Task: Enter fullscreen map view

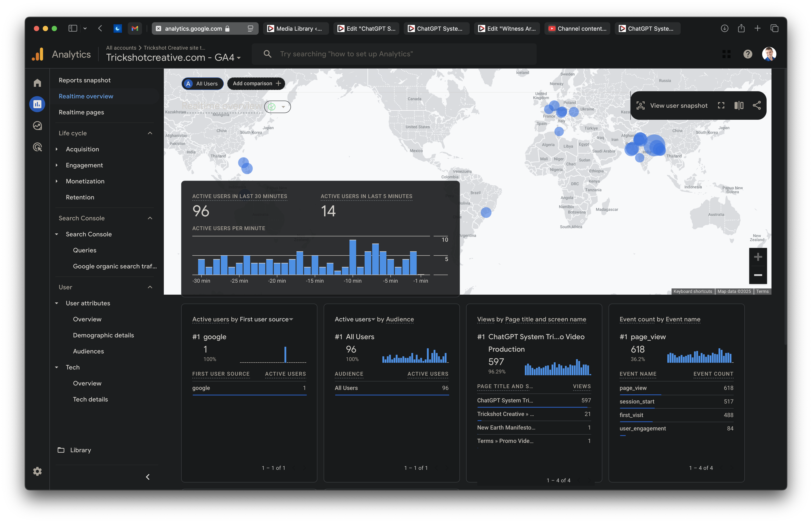Action: [x=721, y=106]
